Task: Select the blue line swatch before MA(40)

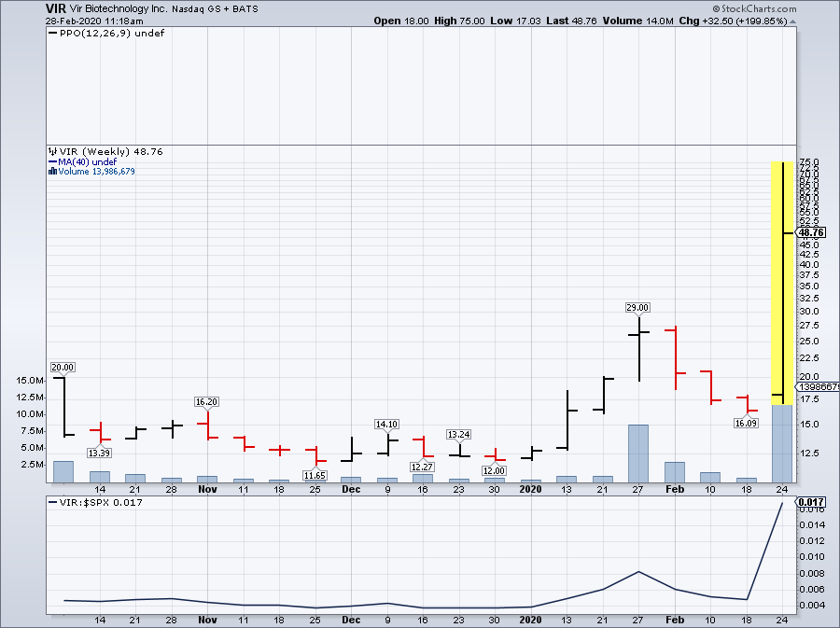Action: click(52, 161)
